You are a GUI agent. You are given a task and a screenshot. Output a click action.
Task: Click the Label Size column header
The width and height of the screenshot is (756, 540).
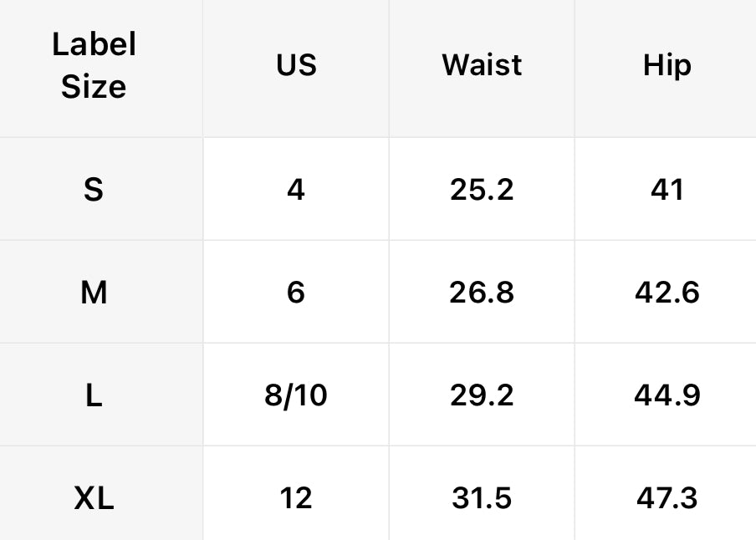pyautogui.click(x=94, y=65)
